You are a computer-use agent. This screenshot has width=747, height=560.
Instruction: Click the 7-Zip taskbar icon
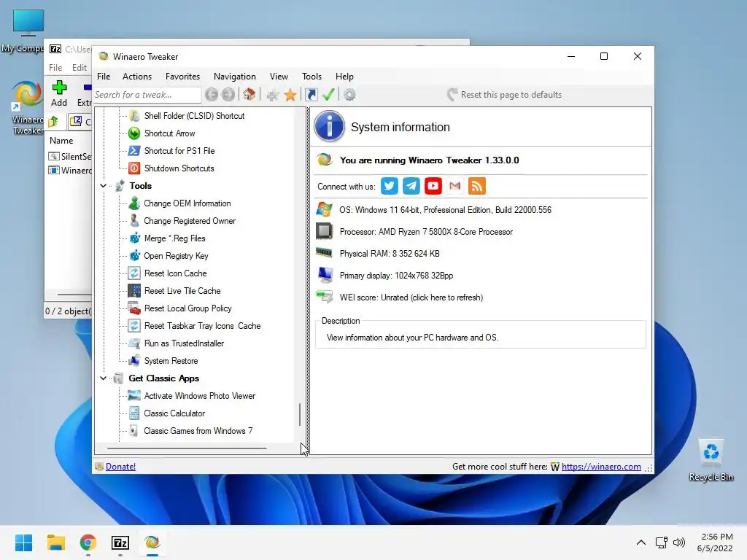point(120,542)
